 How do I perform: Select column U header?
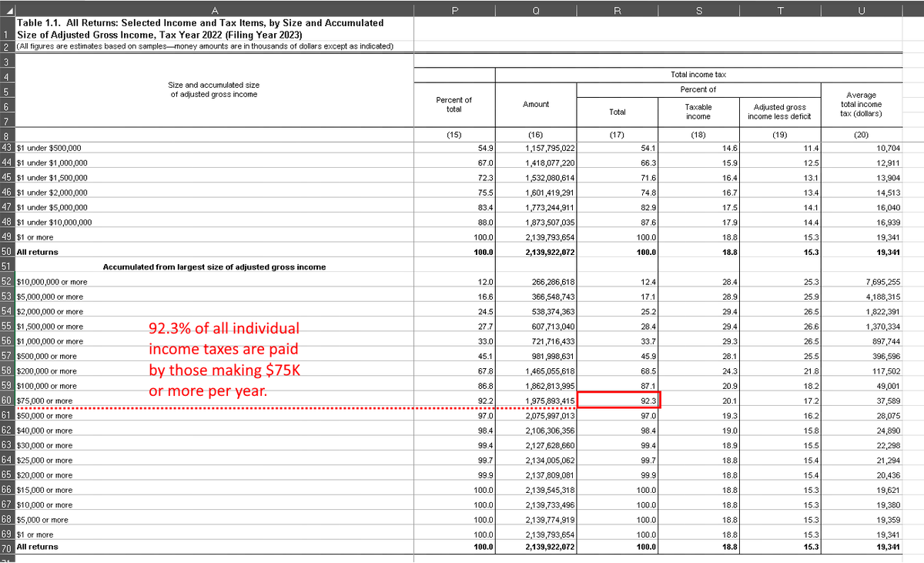pos(862,10)
